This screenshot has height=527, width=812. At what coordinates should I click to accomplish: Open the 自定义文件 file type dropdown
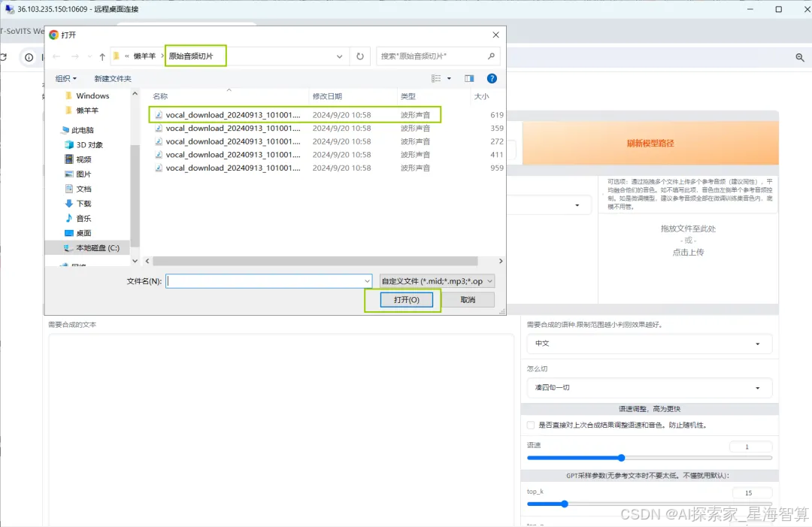point(434,280)
